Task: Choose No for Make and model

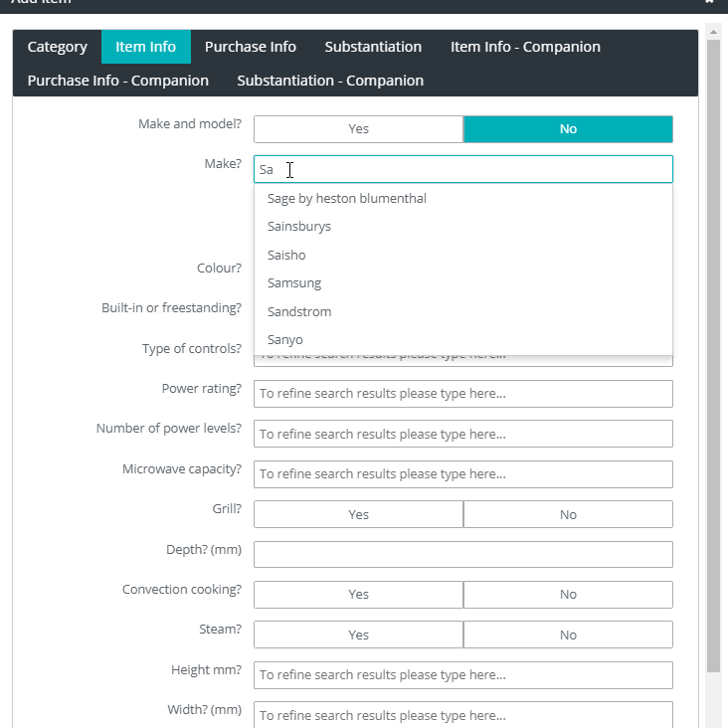Action: coord(568,129)
